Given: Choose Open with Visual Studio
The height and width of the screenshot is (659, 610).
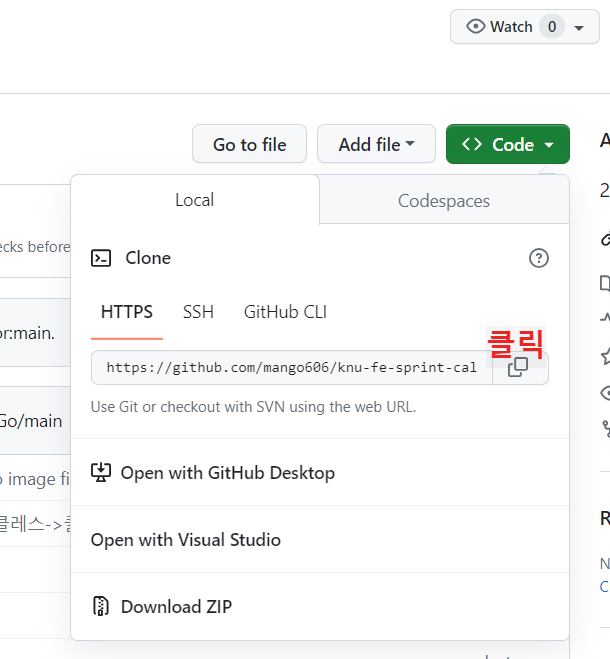Looking at the screenshot, I should pos(320,540).
